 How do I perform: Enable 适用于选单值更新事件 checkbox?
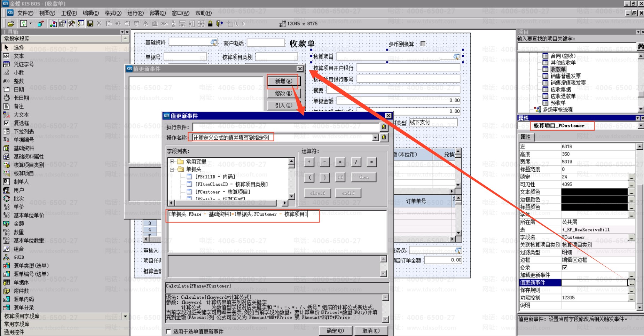pyautogui.click(x=169, y=331)
